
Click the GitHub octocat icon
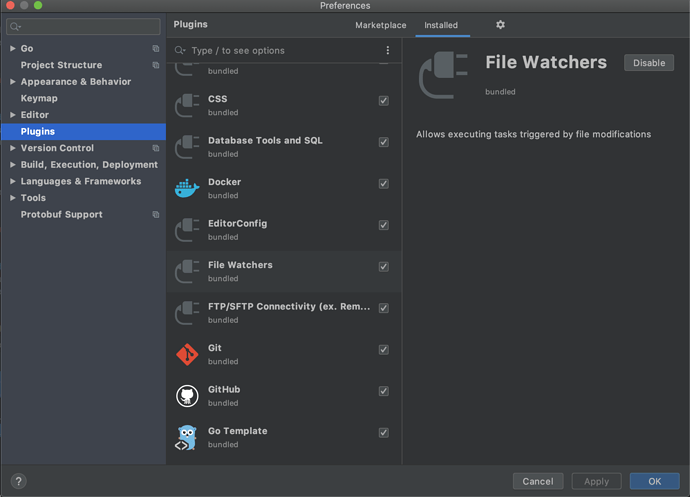[x=187, y=396]
